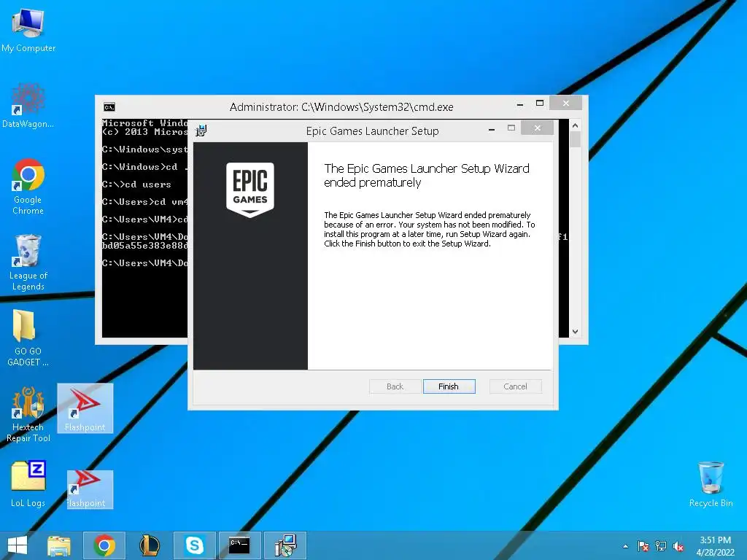
Task: Open GO GO GADGET folder on desktop
Action: coord(28,338)
